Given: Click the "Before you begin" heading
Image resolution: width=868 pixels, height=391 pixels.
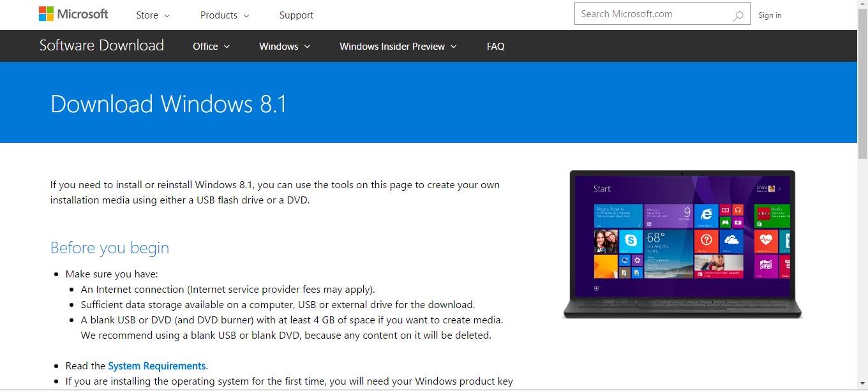Looking at the screenshot, I should point(110,248).
